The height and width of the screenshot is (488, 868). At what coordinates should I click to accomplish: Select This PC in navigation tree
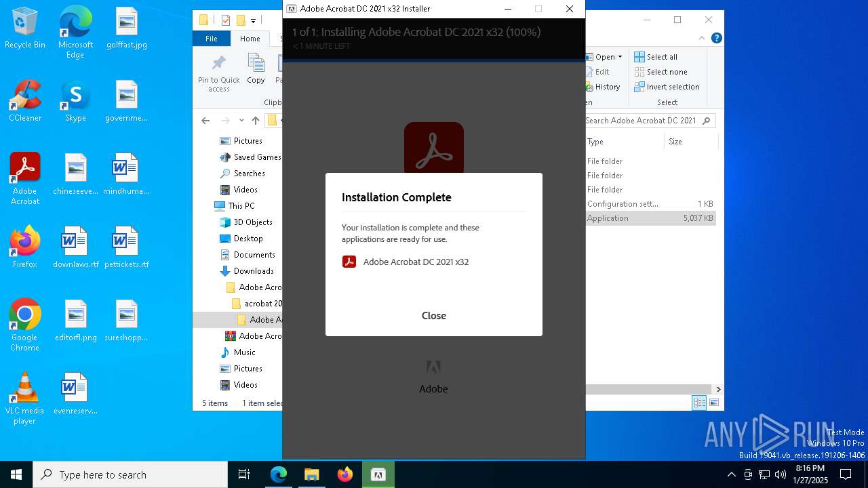(x=235, y=206)
